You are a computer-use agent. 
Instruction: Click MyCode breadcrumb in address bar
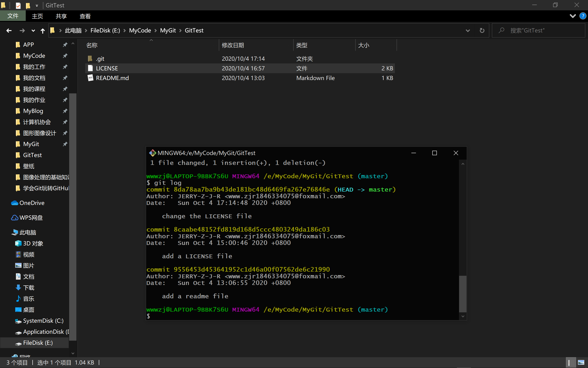point(140,30)
